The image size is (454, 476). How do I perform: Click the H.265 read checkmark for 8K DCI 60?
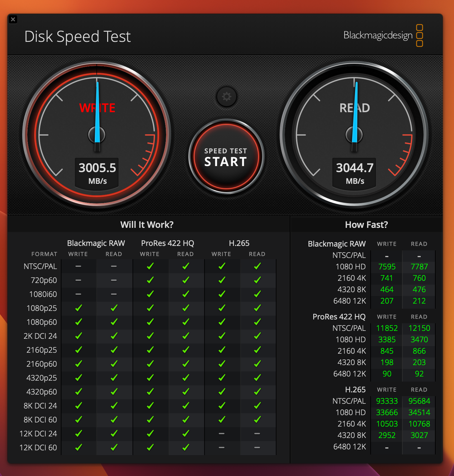(257, 420)
